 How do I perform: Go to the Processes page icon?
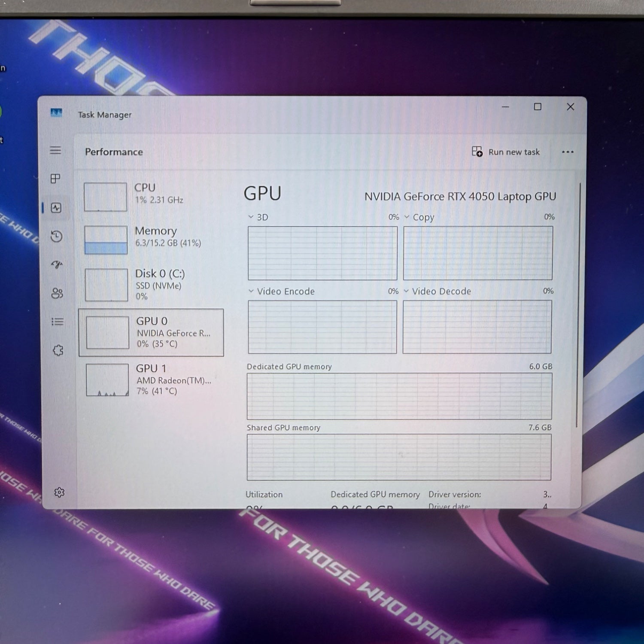pyautogui.click(x=55, y=179)
